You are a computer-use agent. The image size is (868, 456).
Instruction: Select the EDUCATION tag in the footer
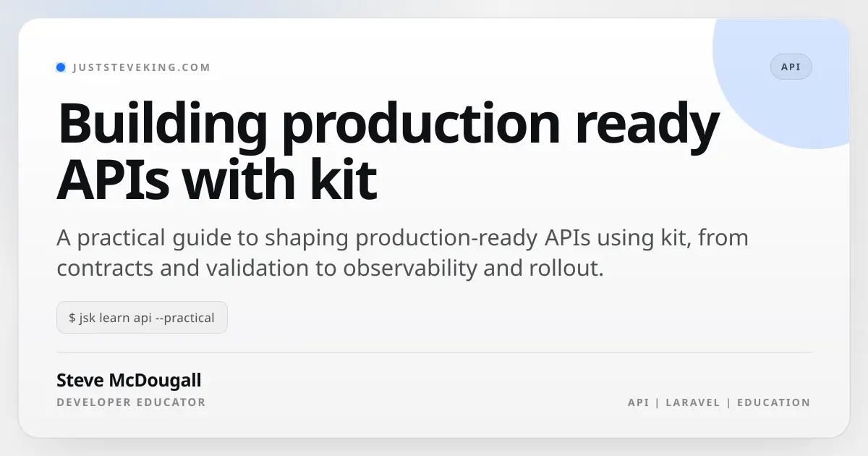click(773, 402)
